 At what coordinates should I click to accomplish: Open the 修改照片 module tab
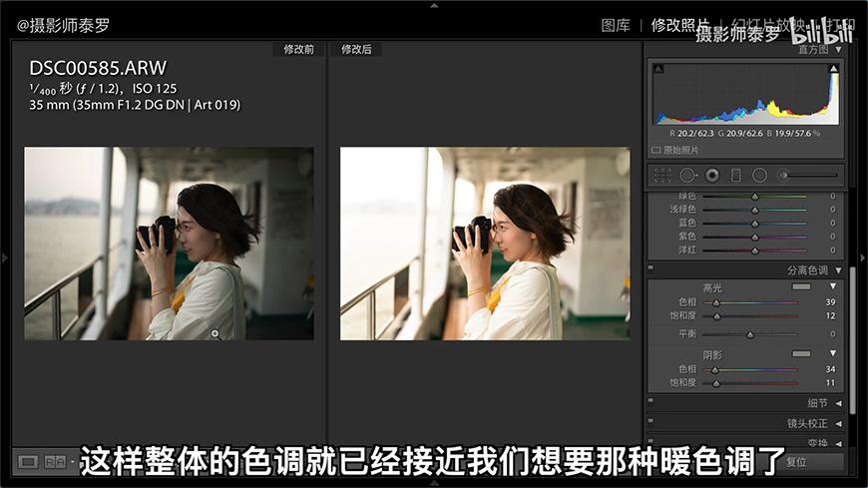pos(679,26)
